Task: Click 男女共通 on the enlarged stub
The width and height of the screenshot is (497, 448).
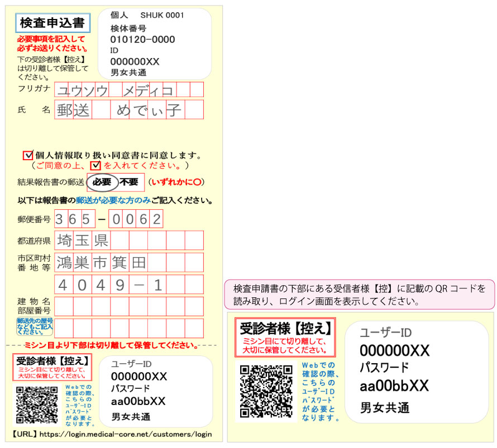Action: (x=385, y=408)
